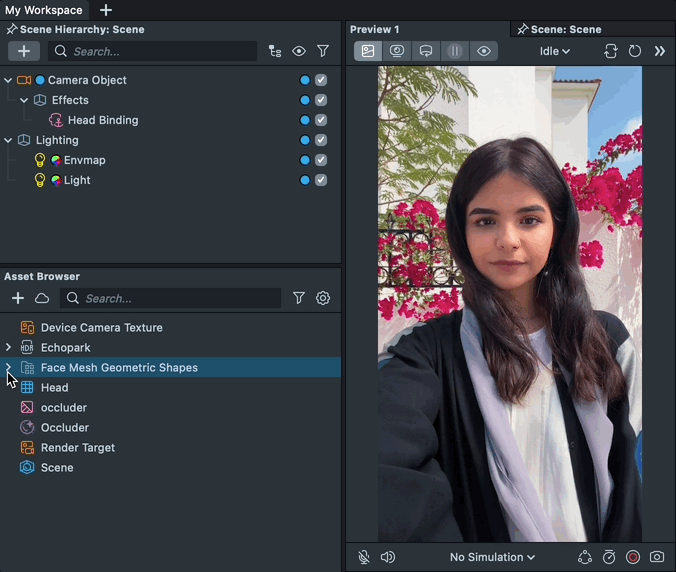Click the record button in preview
Viewport: 676px width, 572px height.
click(x=633, y=557)
